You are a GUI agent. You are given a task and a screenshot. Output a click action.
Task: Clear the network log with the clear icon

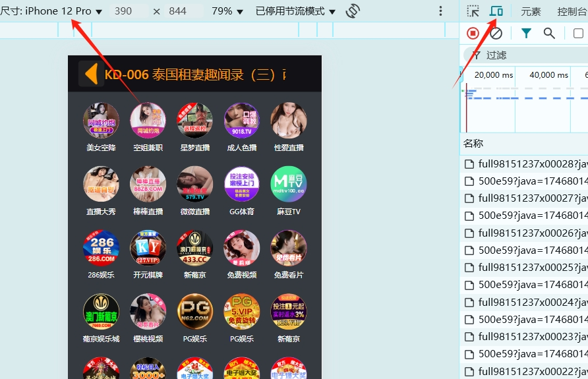click(x=496, y=34)
